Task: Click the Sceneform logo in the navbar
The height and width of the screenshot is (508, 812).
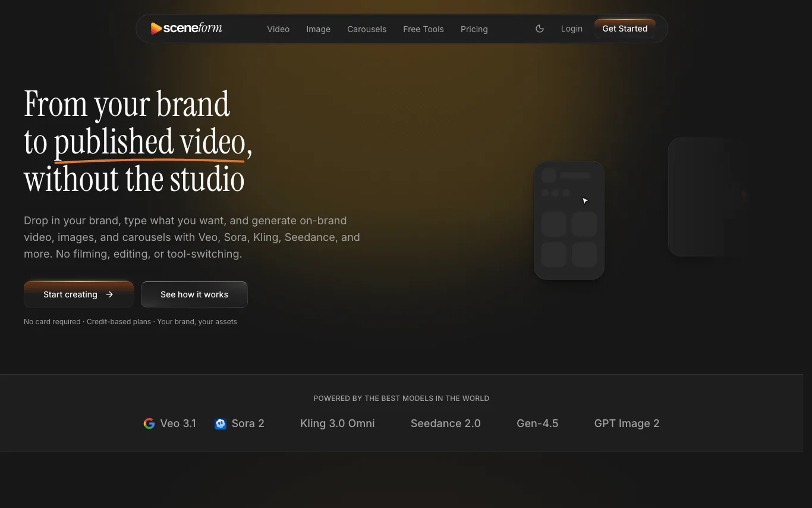Action: [186, 29]
